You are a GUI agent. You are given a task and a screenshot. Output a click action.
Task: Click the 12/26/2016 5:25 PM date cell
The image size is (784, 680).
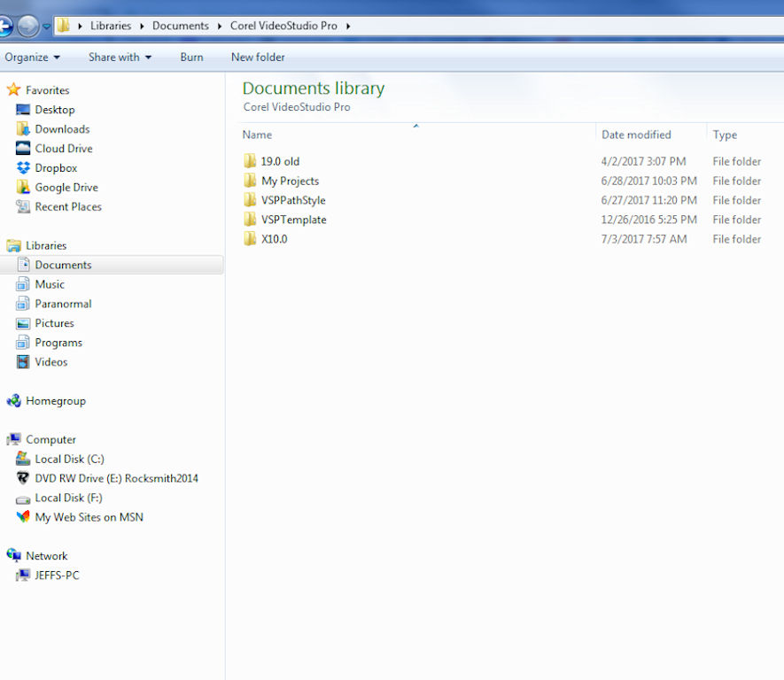click(649, 220)
